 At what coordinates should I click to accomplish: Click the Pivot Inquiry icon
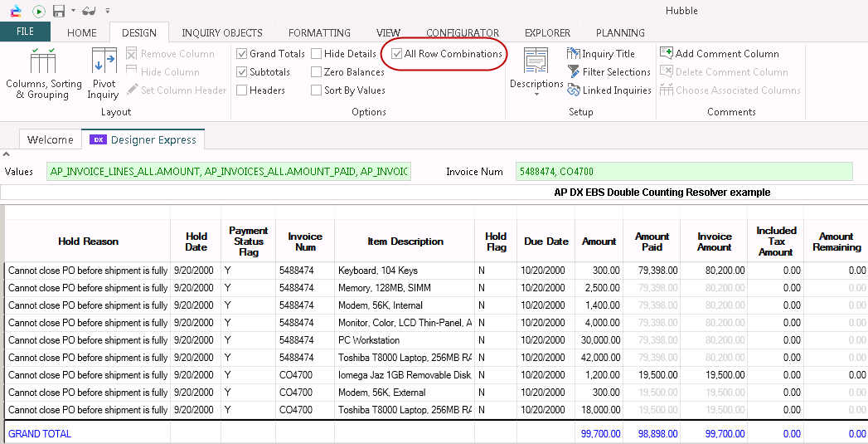pyautogui.click(x=104, y=73)
